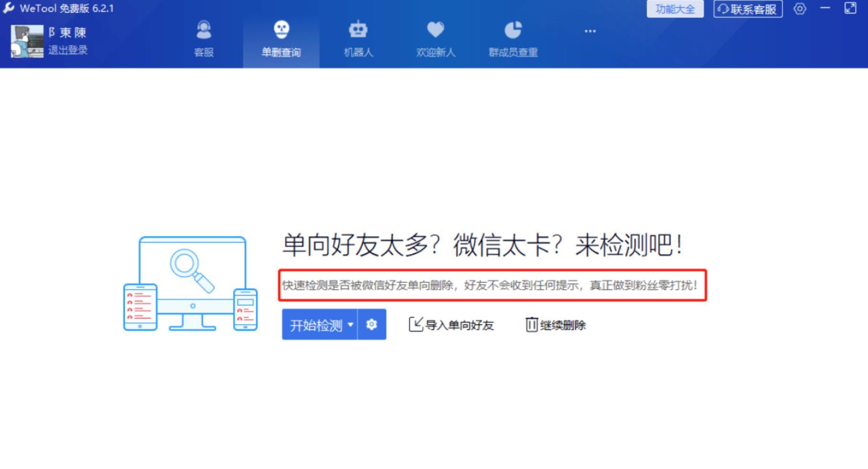Open the more options ellipsis menu
Screen dimensions: 868x469
[590, 31]
